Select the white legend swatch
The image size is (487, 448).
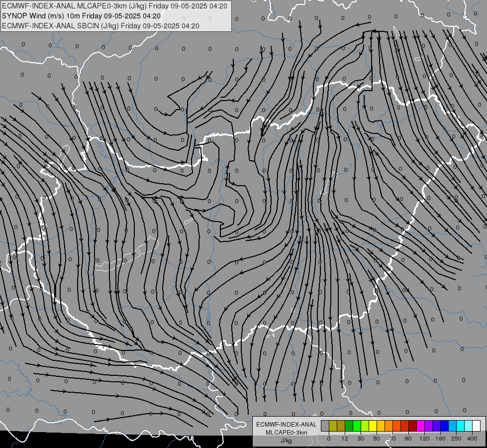(x=476, y=426)
